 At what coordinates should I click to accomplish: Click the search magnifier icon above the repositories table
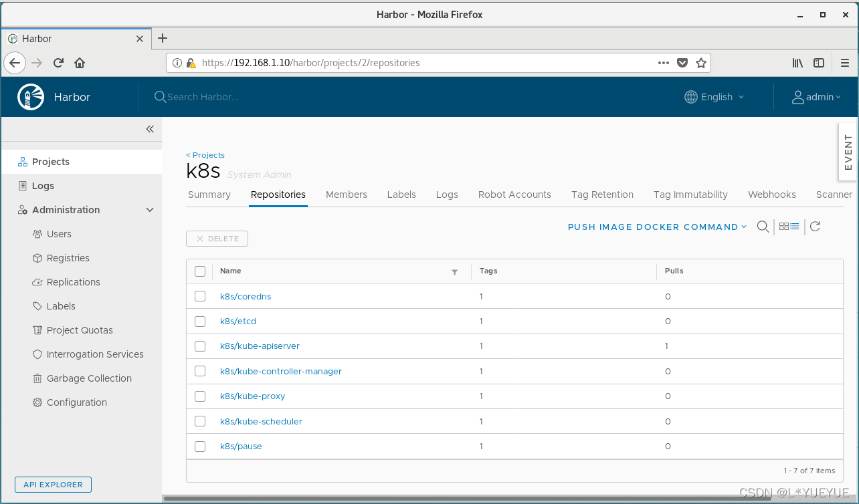(x=763, y=227)
